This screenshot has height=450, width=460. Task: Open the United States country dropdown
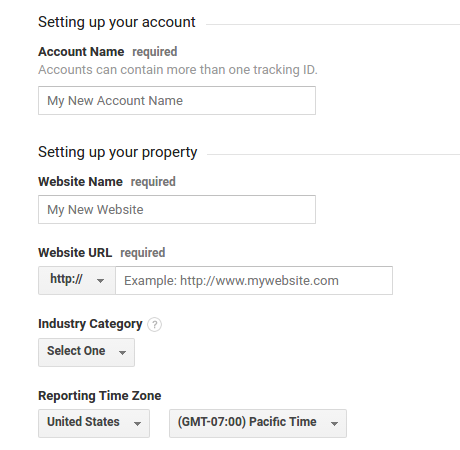coord(94,423)
